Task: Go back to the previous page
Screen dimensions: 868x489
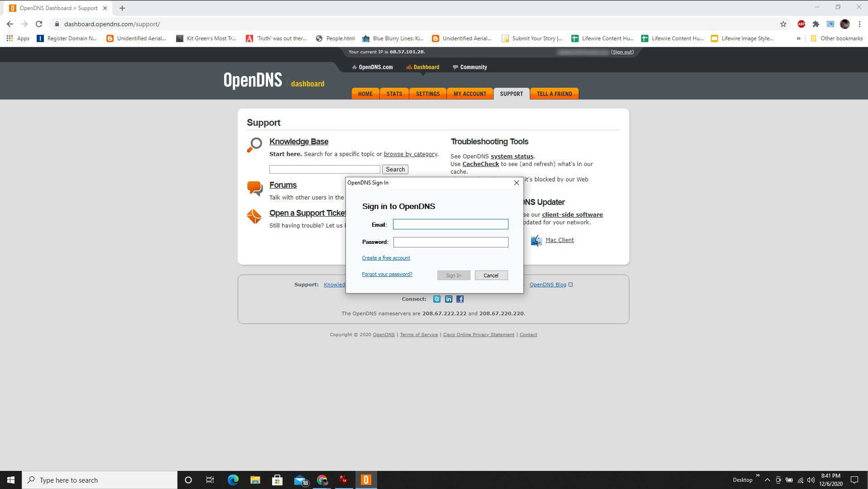Action: 10,24
